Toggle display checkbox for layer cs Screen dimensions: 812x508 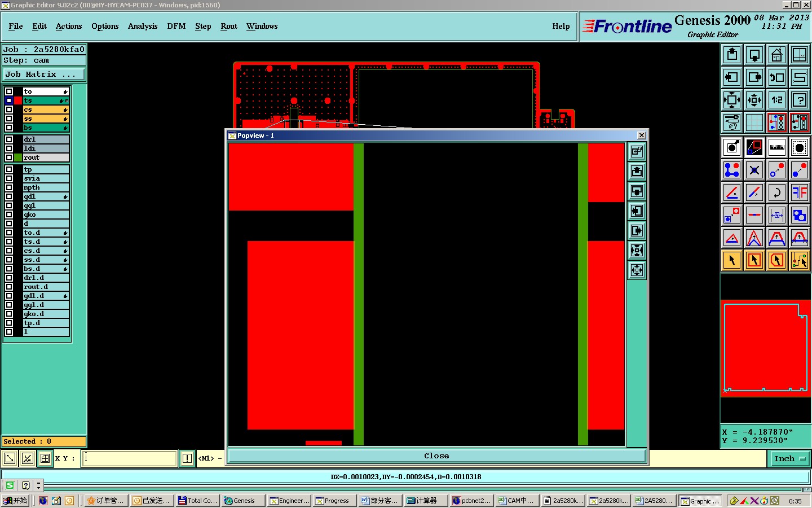(9, 110)
